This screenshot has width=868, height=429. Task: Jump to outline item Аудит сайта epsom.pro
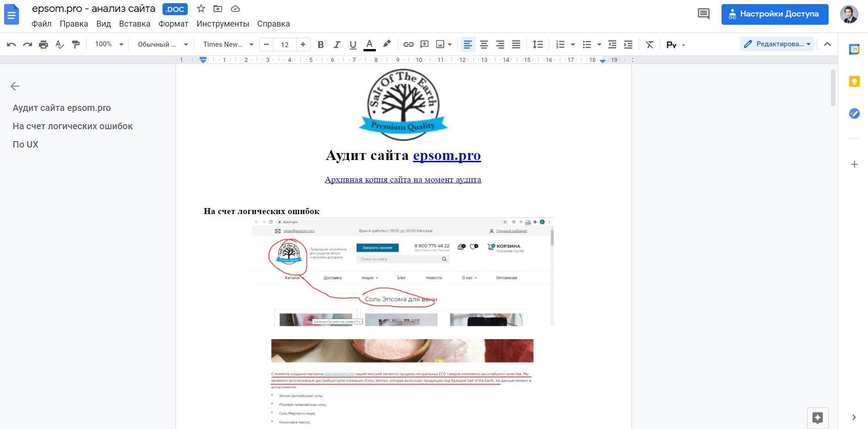point(62,108)
